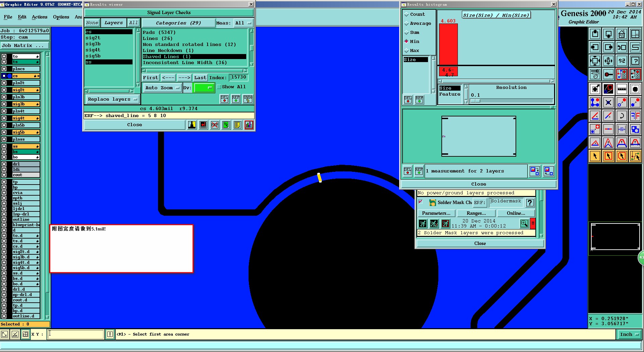Select the net selection pointer icon
This screenshot has height=352, width=644.
(635, 156)
